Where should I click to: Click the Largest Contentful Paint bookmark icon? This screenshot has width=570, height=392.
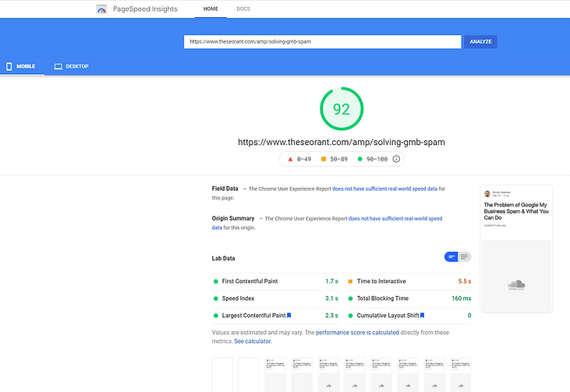[x=289, y=316]
